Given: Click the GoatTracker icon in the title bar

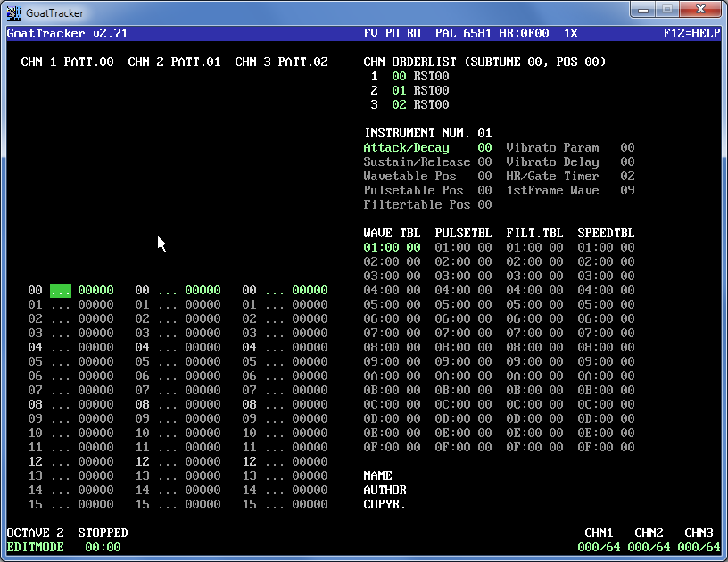Looking at the screenshot, I should (14, 11).
